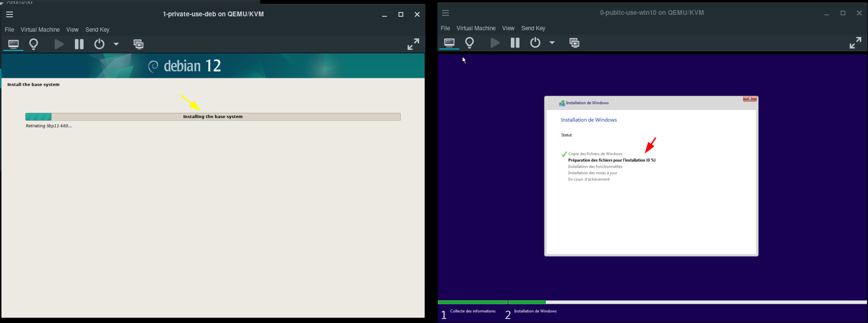Click the Debian 'Installing the base system' progress bar
868x323 pixels.
coord(213,117)
